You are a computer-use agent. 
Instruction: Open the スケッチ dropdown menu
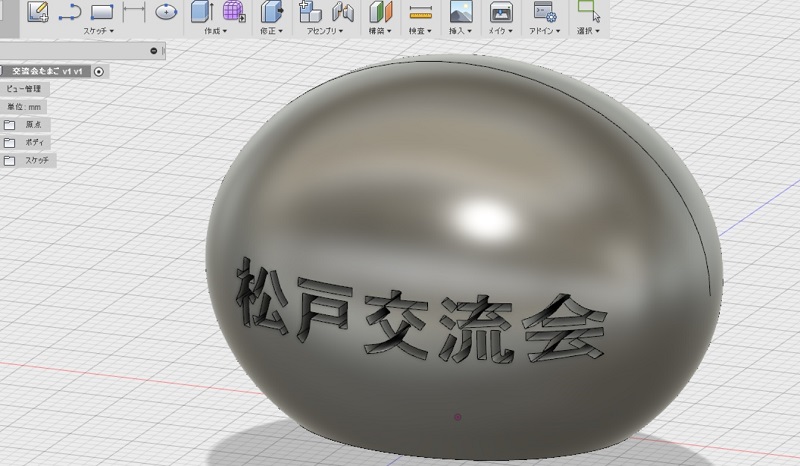(x=98, y=31)
